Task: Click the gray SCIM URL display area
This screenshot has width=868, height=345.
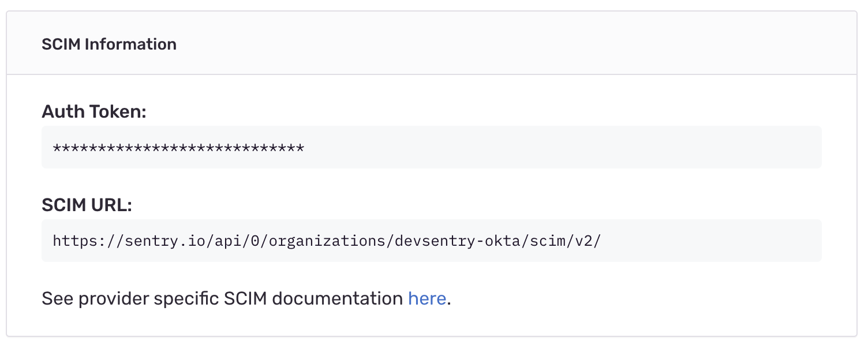Action: tap(431, 241)
